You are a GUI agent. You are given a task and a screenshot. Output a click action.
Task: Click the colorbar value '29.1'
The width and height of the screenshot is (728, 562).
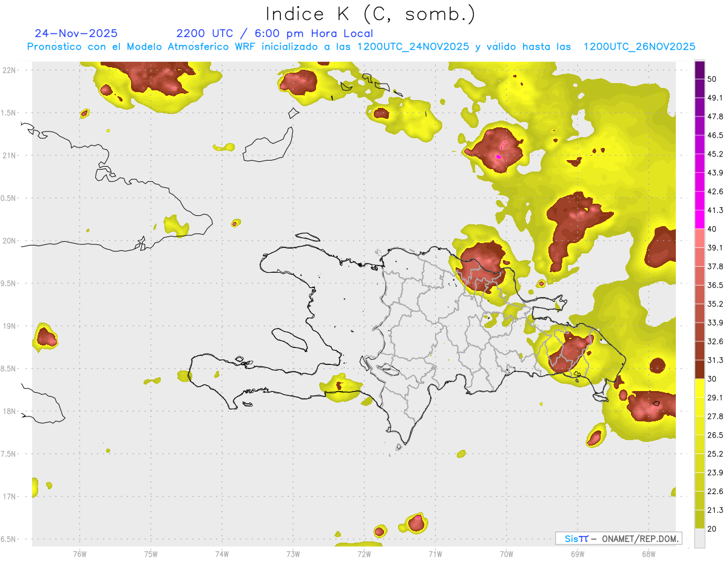pyautogui.click(x=715, y=398)
